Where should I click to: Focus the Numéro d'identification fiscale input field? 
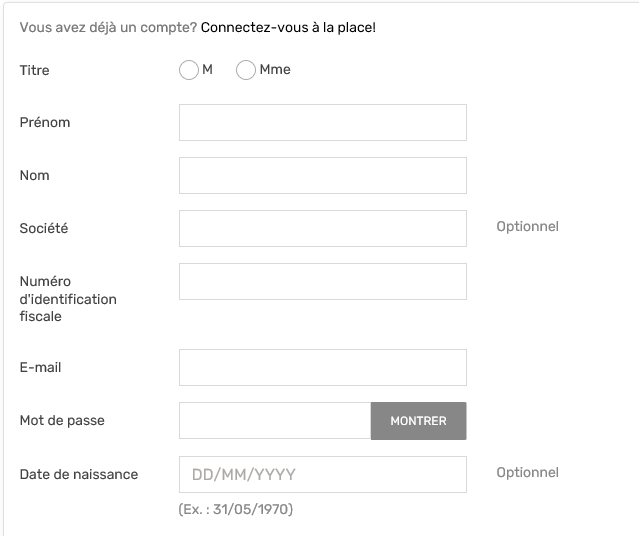coord(322,281)
